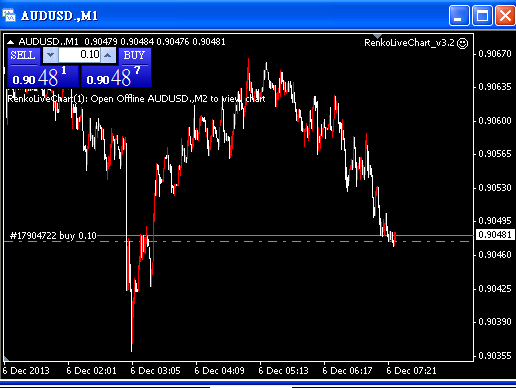Click the AUDUSD chart window icon in title bar
Viewport: 516px width, 388px height.
(9, 15)
